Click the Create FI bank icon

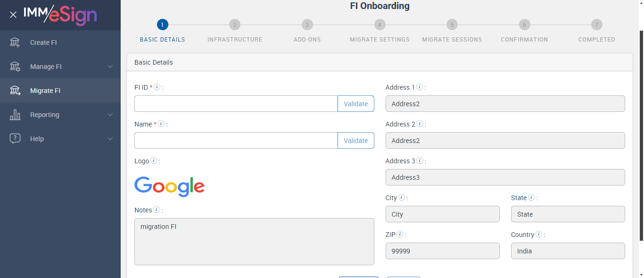(15, 42)
